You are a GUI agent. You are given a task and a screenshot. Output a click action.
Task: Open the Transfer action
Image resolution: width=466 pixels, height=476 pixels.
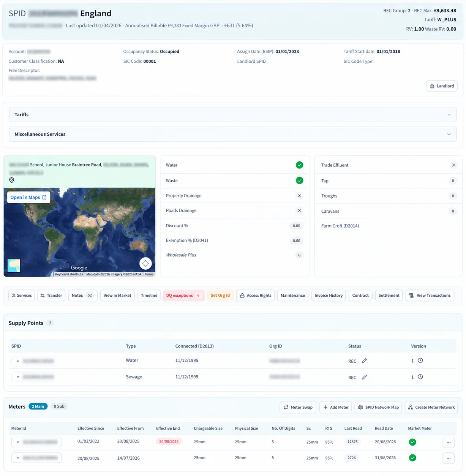point(51,295)
